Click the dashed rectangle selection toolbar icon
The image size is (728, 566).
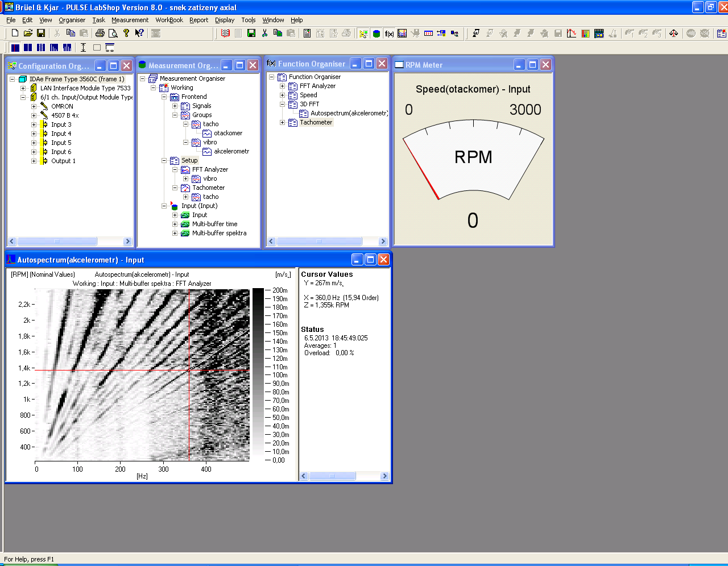(97, 48)
